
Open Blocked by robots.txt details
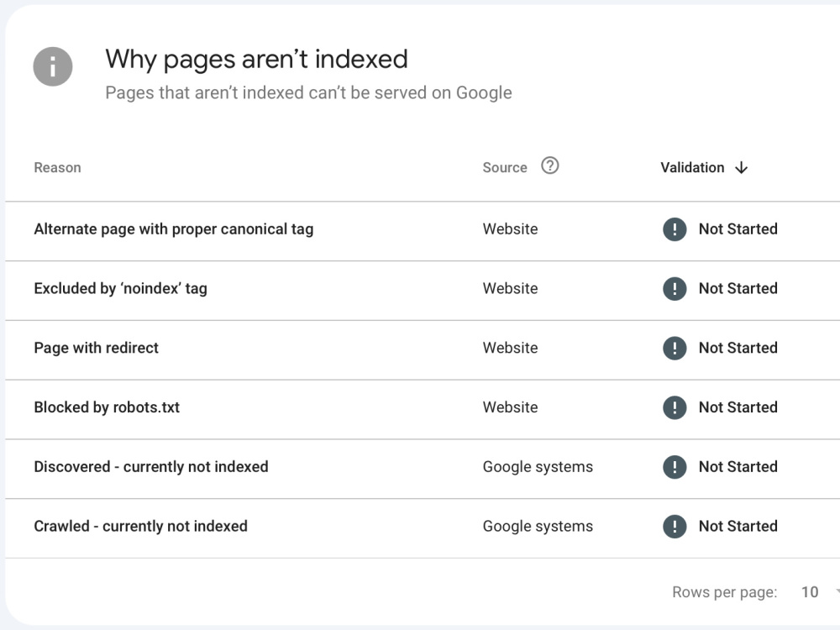[x=107, y=407]
